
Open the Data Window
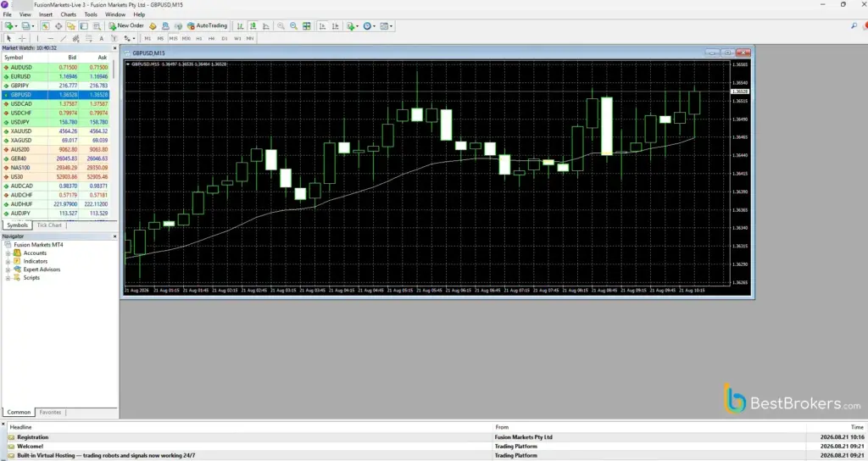pyautogui.click(x=58, y=26)
